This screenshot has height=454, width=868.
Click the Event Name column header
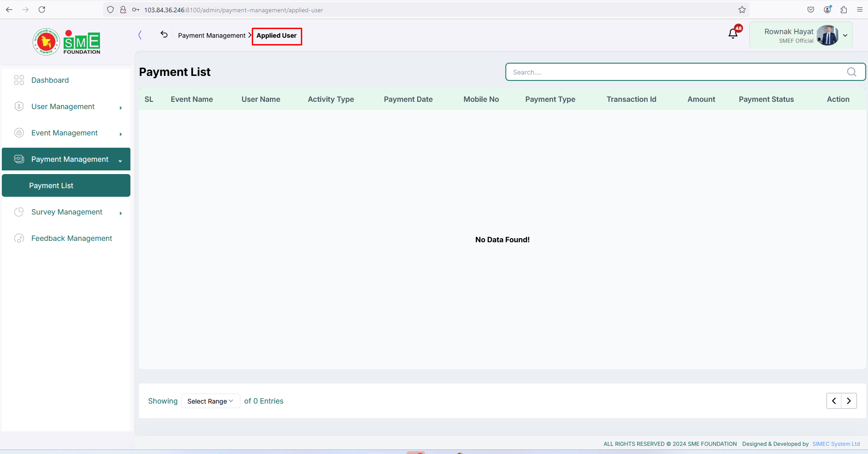tap(192, 99)
